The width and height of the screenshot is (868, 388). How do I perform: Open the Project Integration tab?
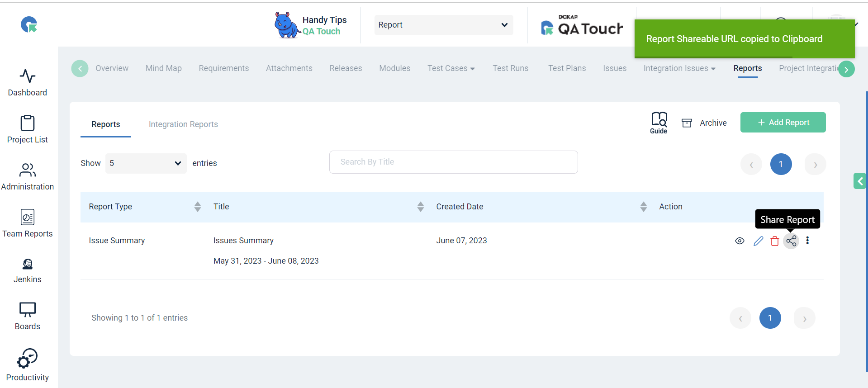(808, 68)
